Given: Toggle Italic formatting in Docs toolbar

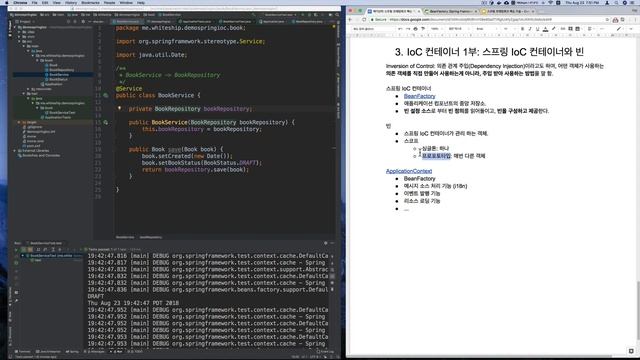Looking at the screenshot, I should click(530, 29).
